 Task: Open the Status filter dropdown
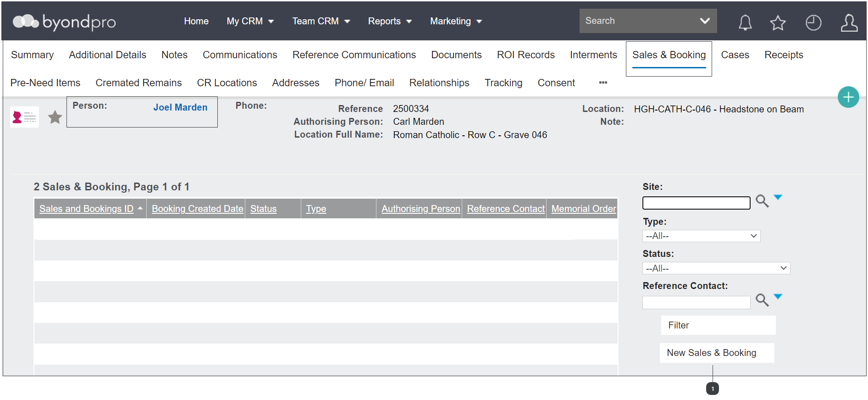point(716,268)
